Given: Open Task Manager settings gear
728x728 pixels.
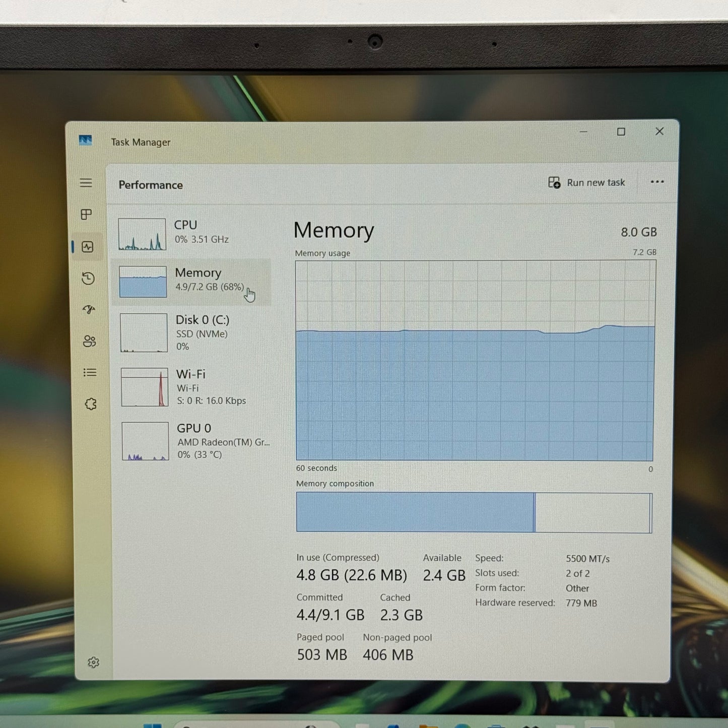Looking at the screenshot, I should 94,663.
